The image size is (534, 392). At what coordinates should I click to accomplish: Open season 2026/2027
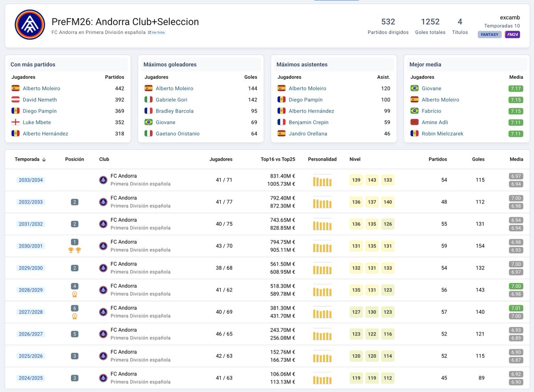coord(31,334)
